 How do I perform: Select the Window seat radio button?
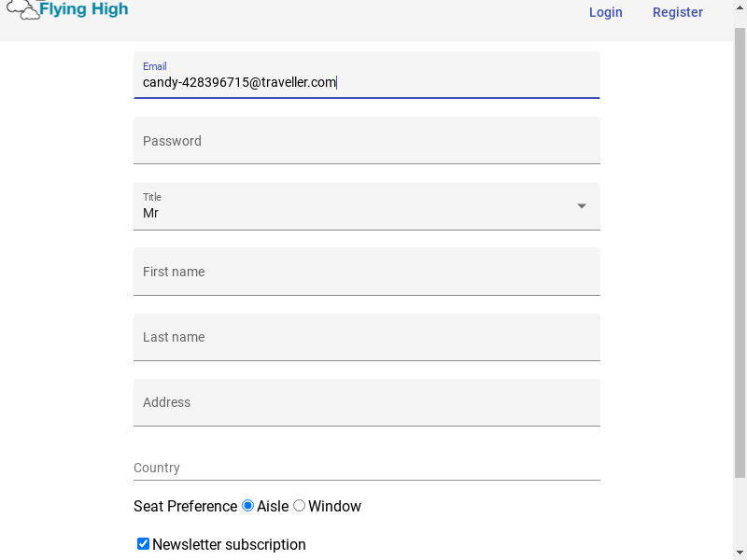299,506
